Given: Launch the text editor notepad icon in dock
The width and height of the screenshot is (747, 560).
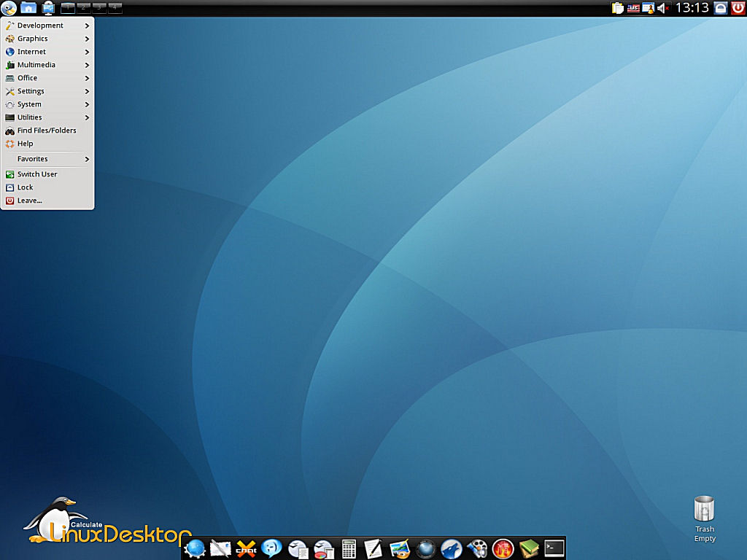Looking at the screenshot, I should 373,548.
